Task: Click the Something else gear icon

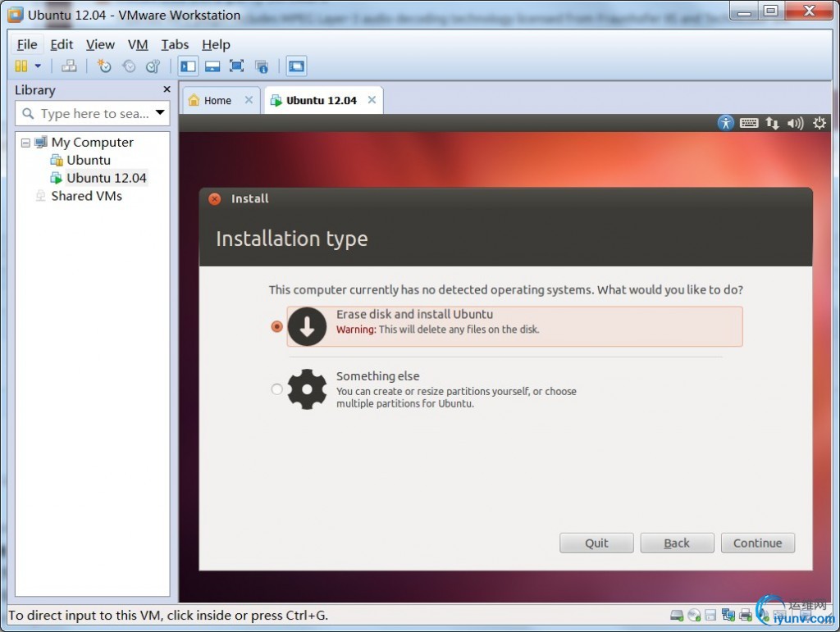Action: tap(307, 389)
